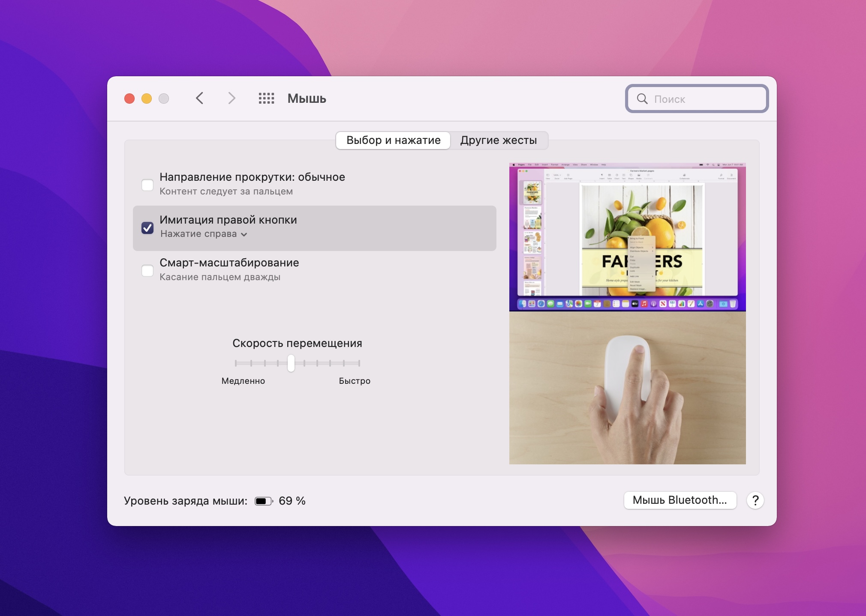Click the back navigation arrow
Viewport: 866px width, 616px height.
click(x=200, y=98)
